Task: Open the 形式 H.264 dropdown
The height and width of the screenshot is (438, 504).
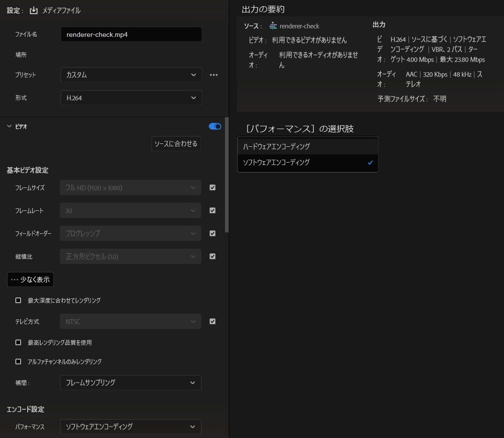Action: click(x=131, y=98)
